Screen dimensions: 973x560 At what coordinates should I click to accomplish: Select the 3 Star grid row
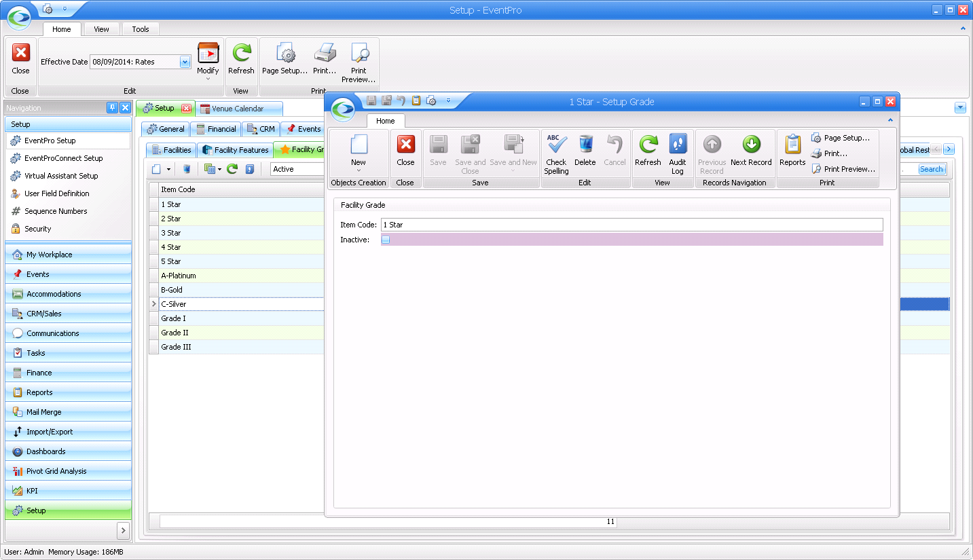(x=241, y=233)
